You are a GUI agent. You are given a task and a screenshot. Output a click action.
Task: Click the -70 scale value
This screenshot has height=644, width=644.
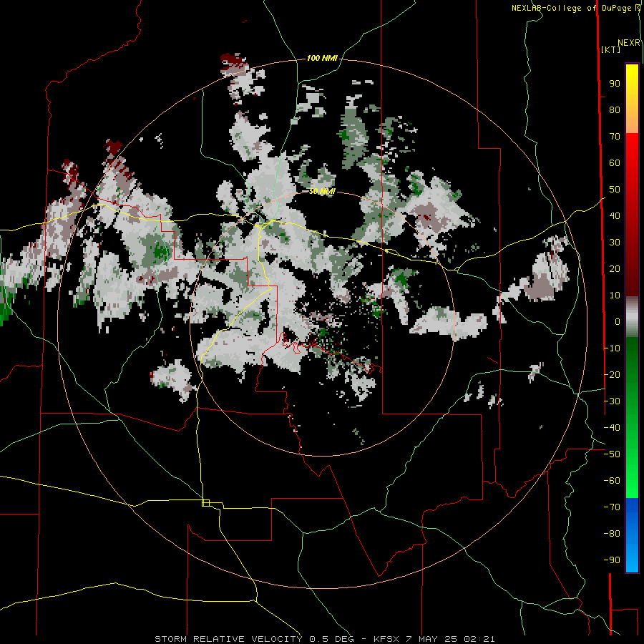pos(612,507)
